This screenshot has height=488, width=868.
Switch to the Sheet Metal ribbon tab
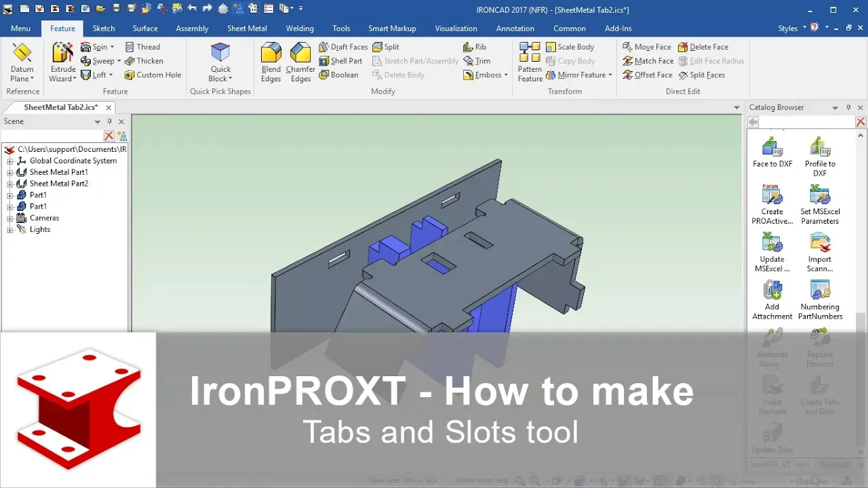247,28
